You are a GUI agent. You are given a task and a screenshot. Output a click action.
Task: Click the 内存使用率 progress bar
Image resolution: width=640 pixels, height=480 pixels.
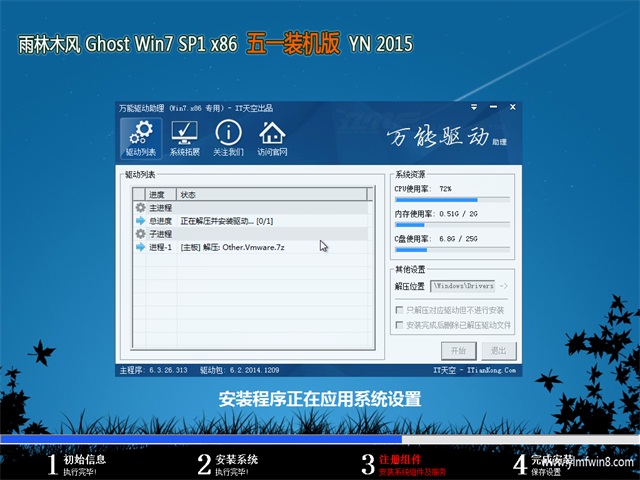pos(452,225)
